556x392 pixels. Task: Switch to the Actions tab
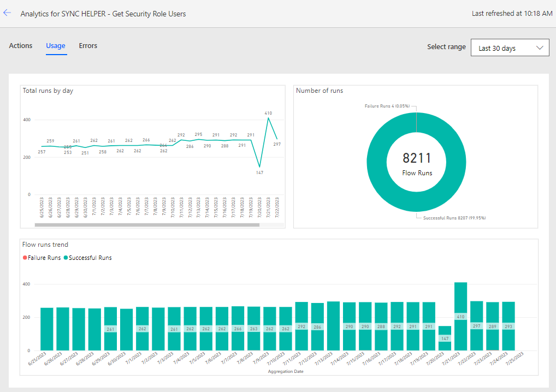[x=20, y=46]
